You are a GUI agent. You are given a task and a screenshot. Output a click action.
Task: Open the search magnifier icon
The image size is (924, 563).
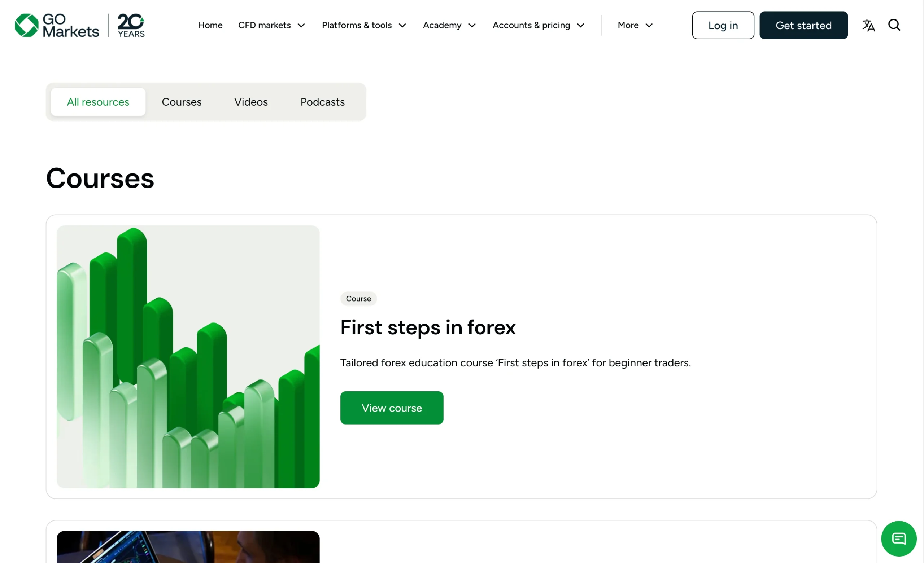[894, 25]
